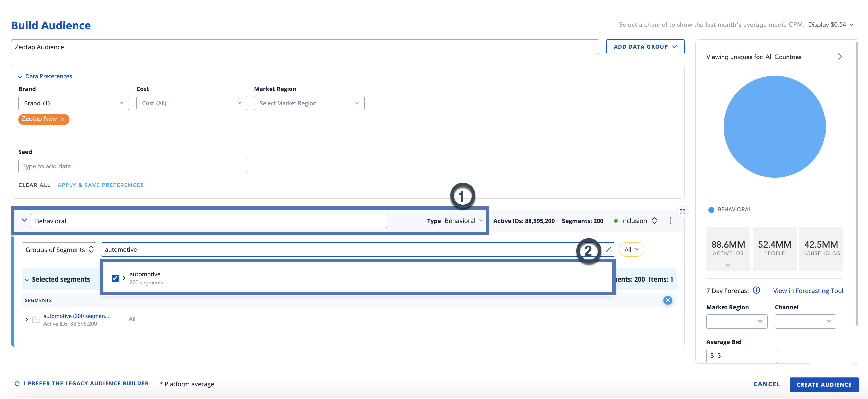This screenshot has height=399, width=868.
Task: Click the CREATE AUDIENCE button
Action: point(823,385)
